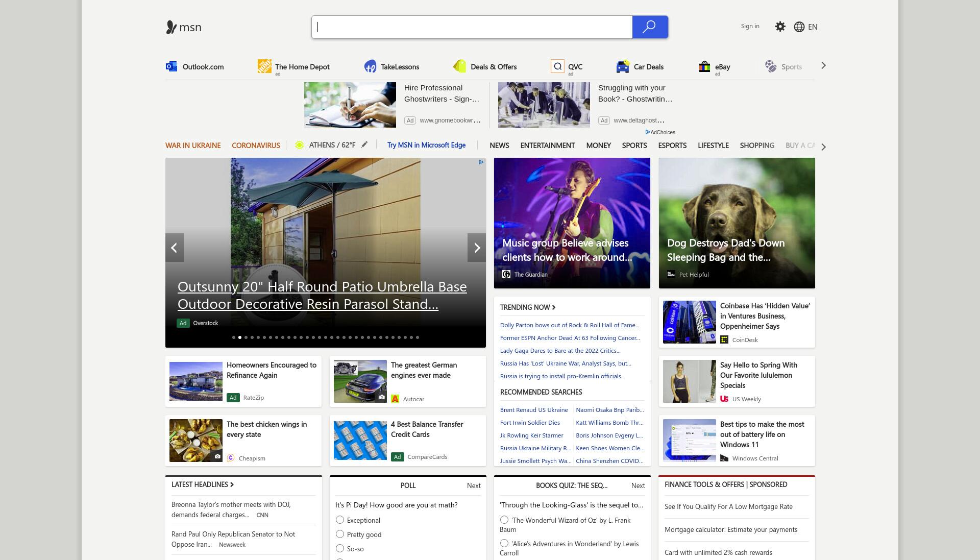
Task: Go to Next in the Books Quiz
Action: (638, 485)
